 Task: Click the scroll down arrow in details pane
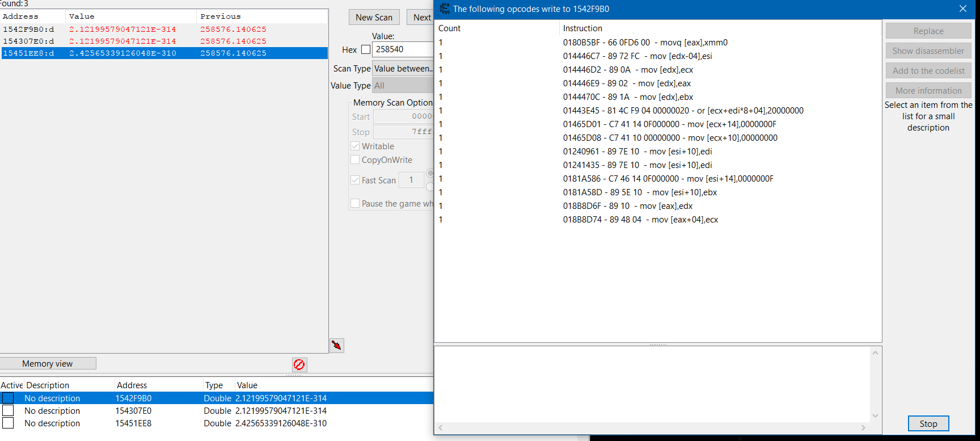[x=875, y=415]
